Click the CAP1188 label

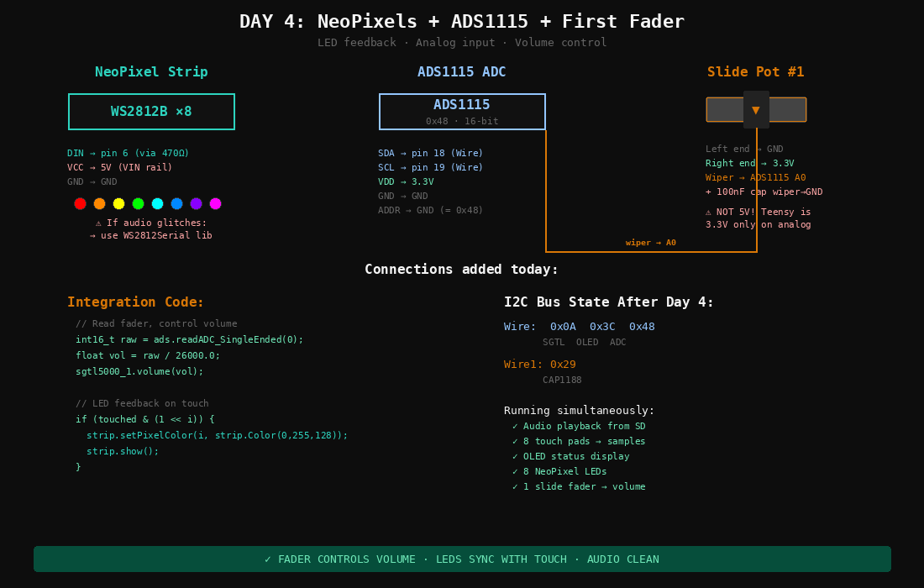(562, 380)
